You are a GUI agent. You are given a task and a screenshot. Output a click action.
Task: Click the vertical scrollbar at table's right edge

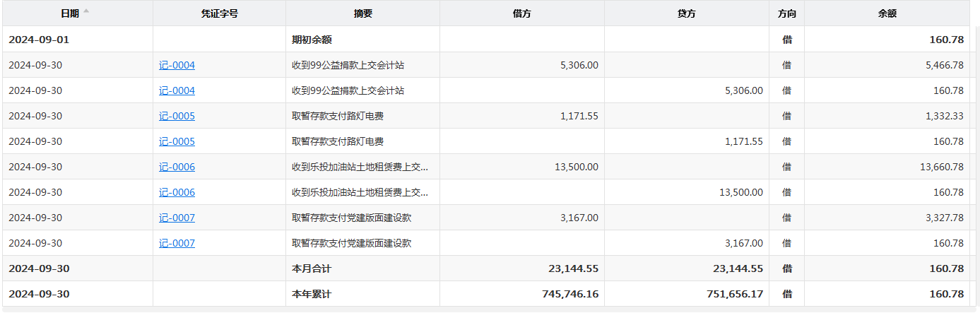point(976,163)
